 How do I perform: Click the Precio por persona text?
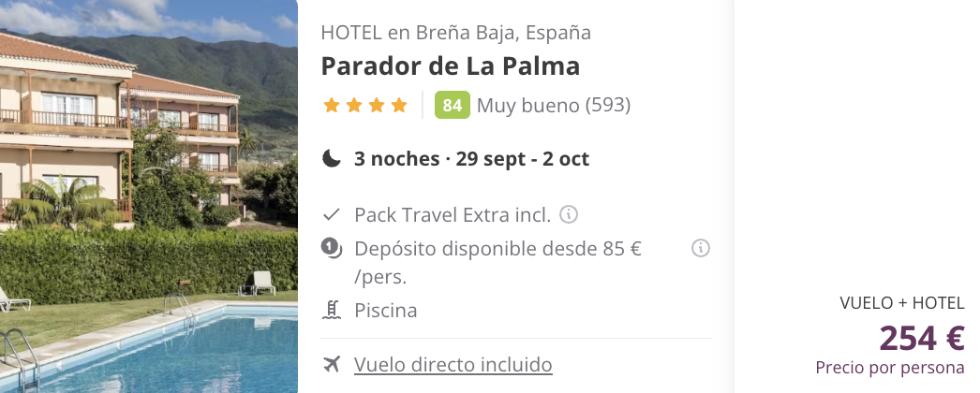(890, 368)
